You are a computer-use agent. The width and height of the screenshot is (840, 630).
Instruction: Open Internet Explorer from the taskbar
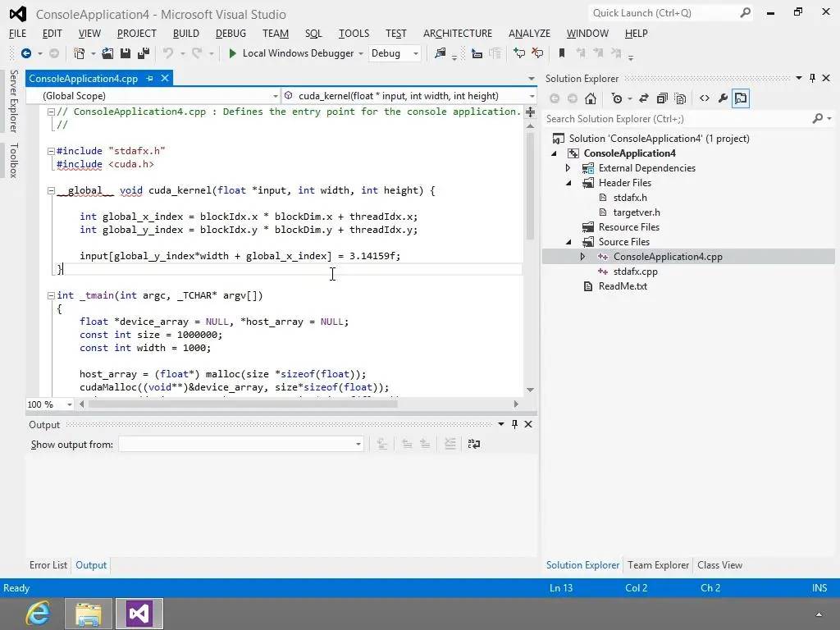(x=38, y=613)
